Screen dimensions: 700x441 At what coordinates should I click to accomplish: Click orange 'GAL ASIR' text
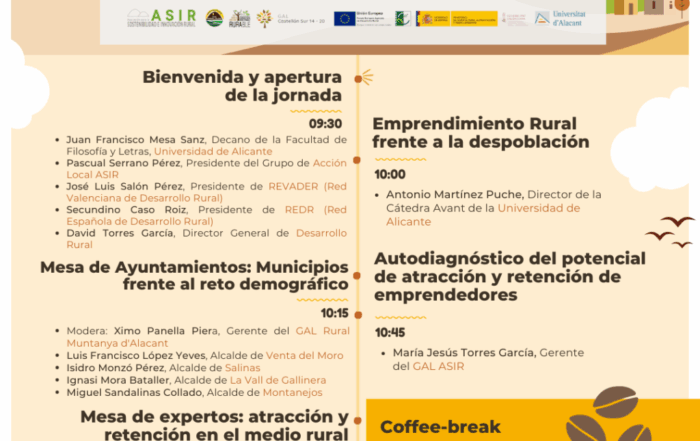click(x=438, y=366)
